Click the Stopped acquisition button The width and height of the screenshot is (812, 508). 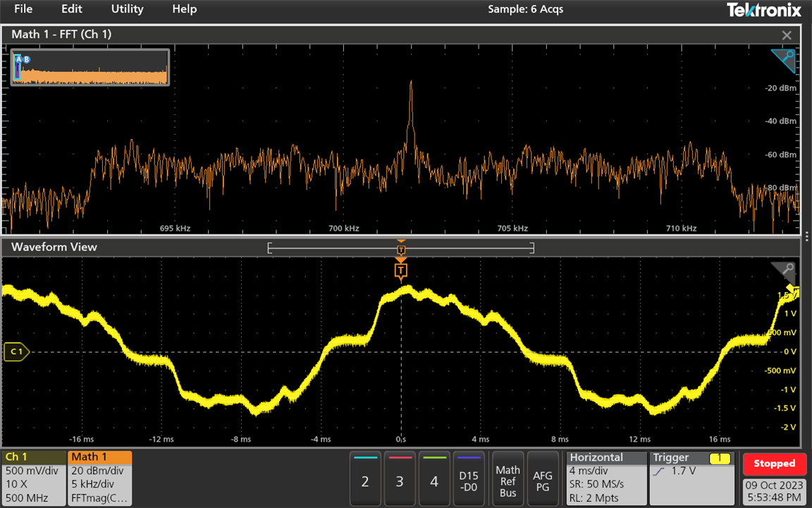coord(774,464)
